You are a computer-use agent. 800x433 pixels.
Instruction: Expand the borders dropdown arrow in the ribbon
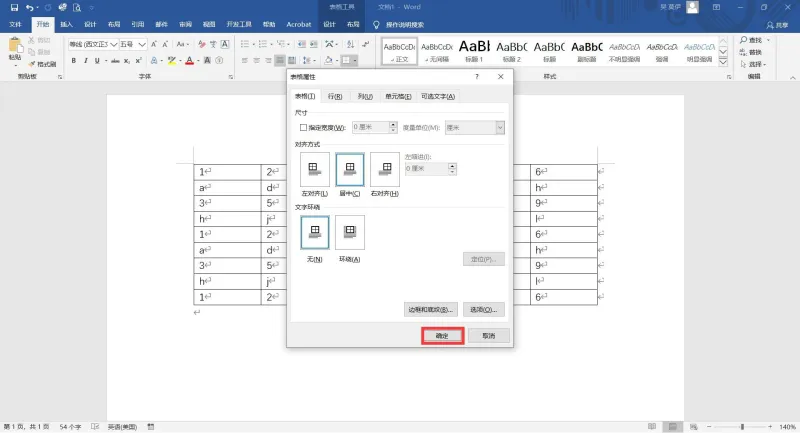[355, 61]
